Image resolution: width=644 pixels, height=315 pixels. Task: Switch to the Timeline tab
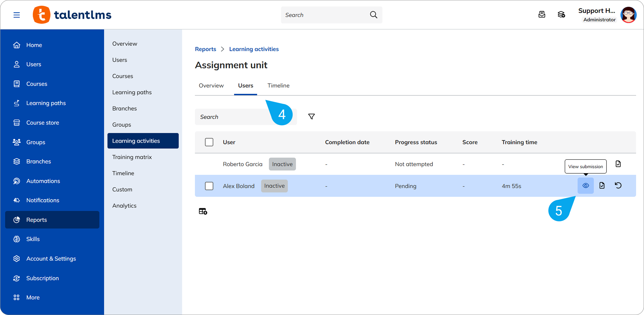coord(278,86)
